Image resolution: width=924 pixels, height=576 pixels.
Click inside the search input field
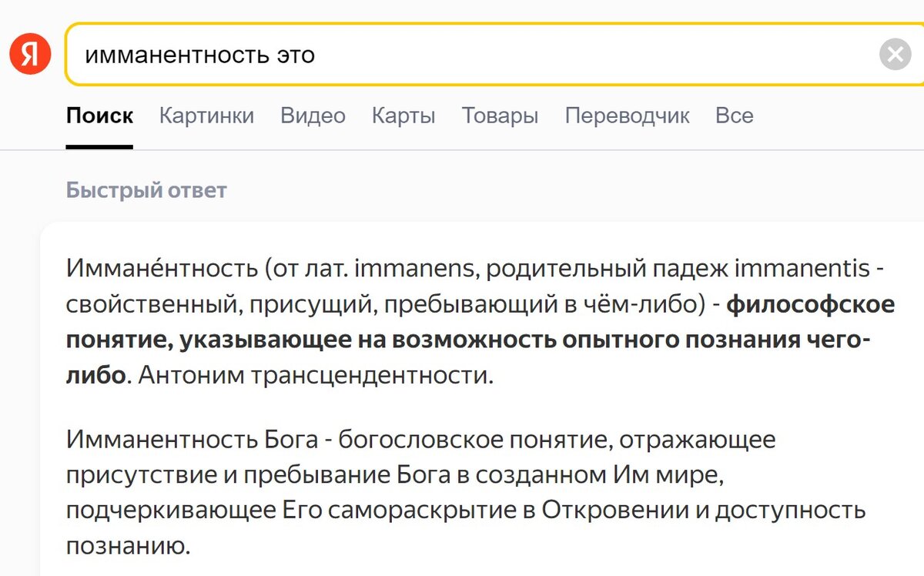click(462, 53)
